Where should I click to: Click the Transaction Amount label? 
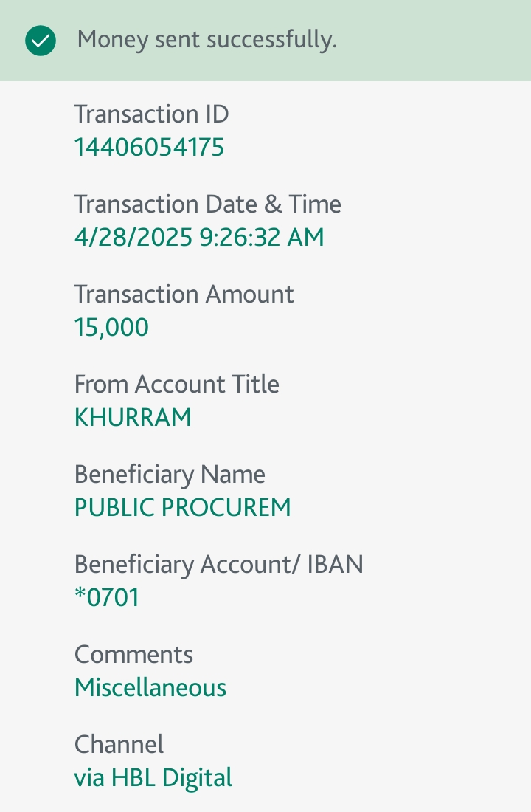[x=184, y=294]
